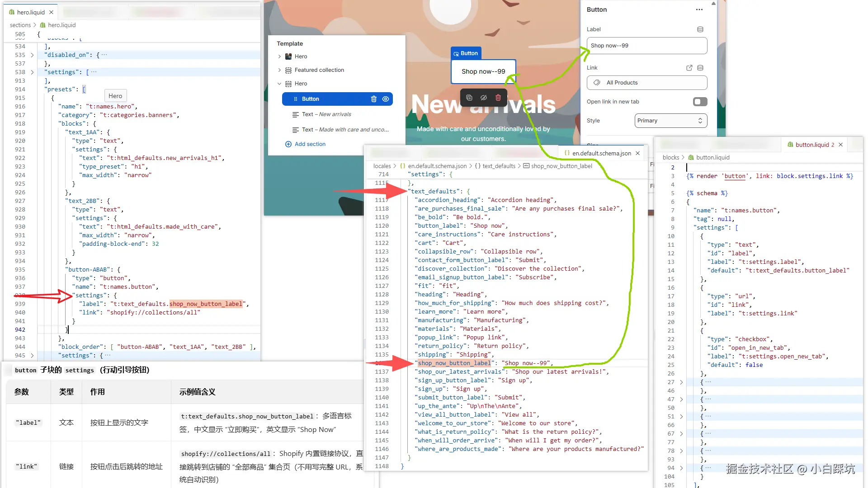Screen dimensions: 868x488
Task: Open dynamic source icon beside Label field
Action: [x=700, y=29]
